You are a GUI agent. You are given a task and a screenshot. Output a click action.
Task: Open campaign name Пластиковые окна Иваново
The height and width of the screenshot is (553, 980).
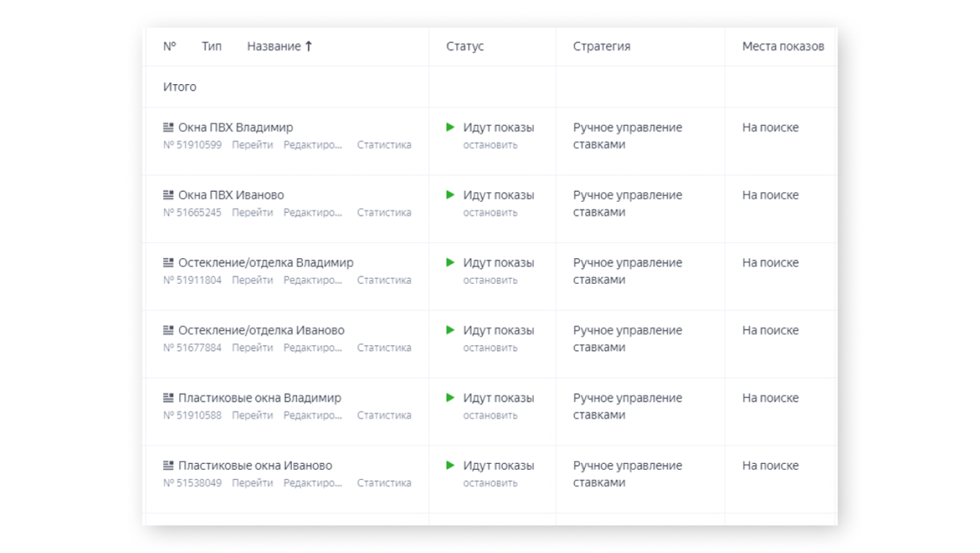(255, 466)
